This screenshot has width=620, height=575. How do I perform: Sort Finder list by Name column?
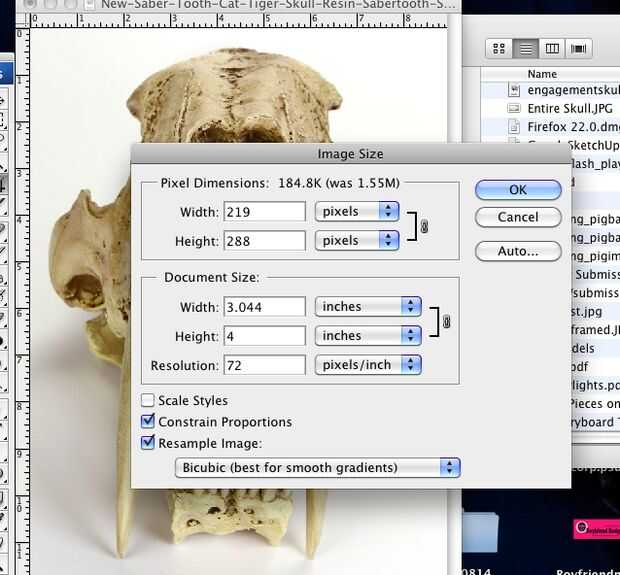[542, 74]
